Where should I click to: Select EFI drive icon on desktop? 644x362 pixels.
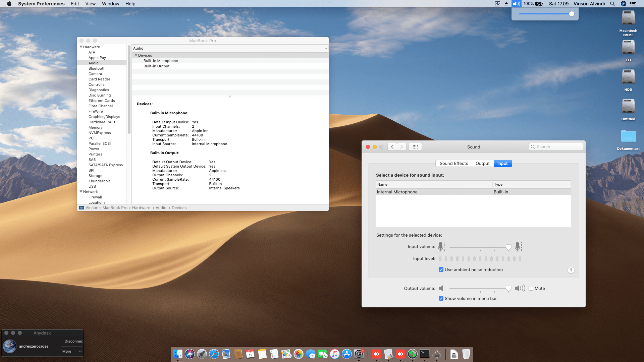coord(628,47)
